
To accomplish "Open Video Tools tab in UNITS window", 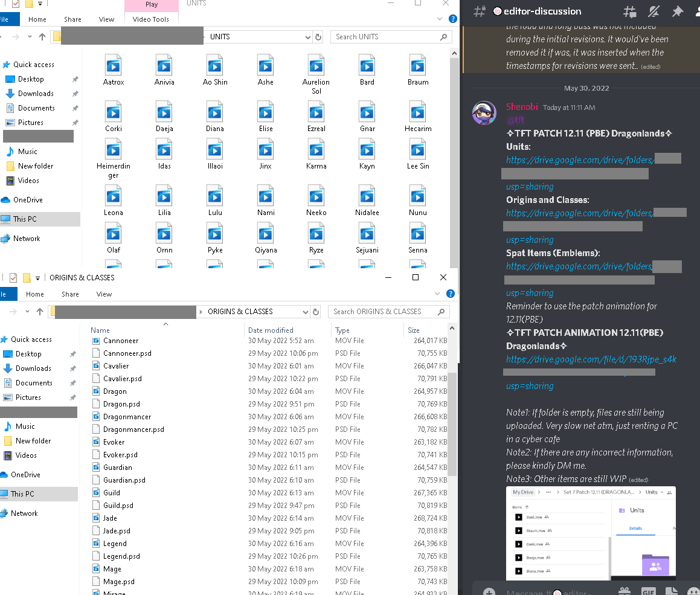I will (151, 19).
